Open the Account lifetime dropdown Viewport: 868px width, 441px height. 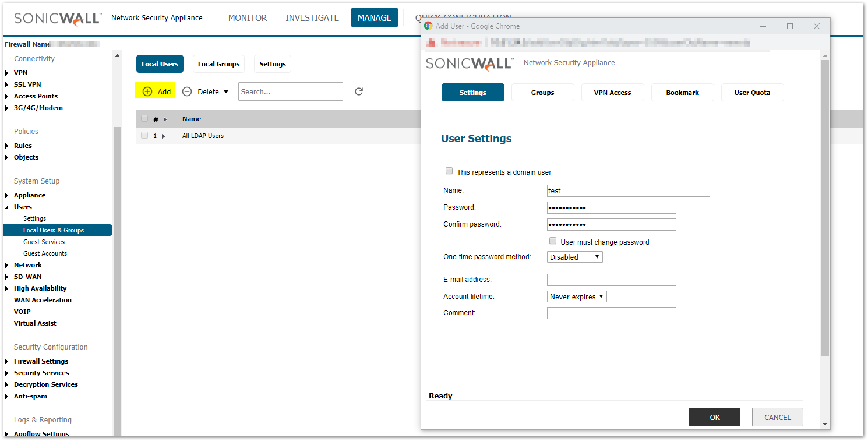(577, 297)
